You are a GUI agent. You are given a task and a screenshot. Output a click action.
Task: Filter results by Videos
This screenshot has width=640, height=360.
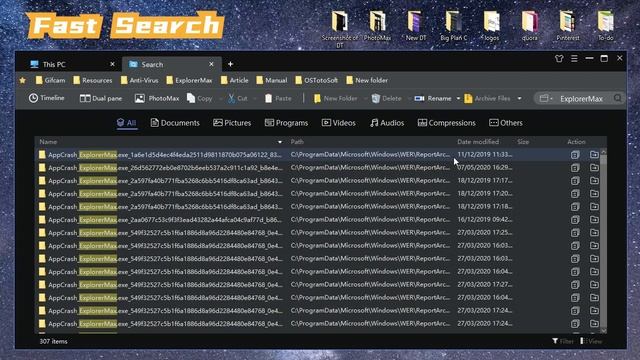click(x=339, y=123)
